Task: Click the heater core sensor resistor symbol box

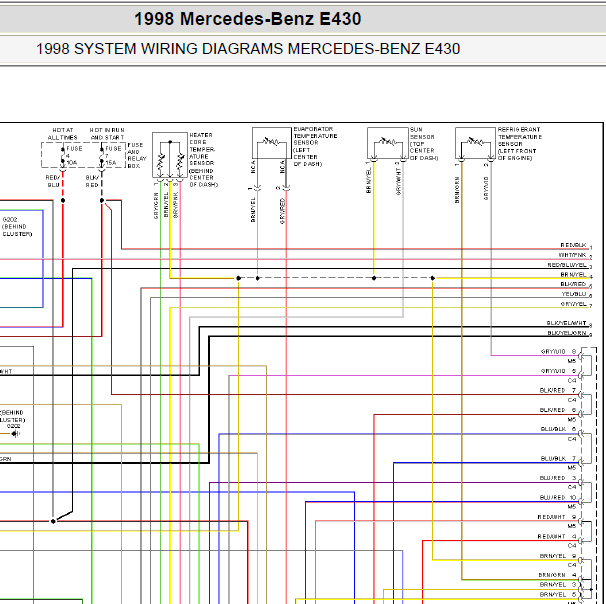Action: pyautogui.click(x=170, y=155)
